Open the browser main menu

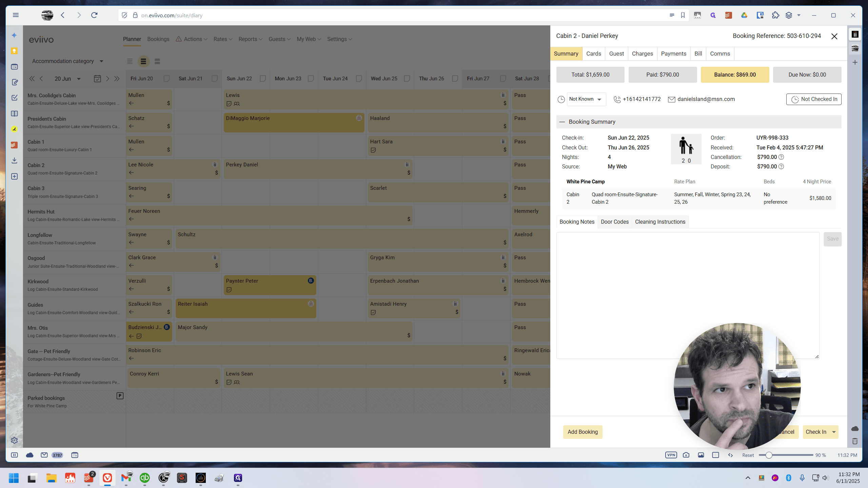pos(16,15)
